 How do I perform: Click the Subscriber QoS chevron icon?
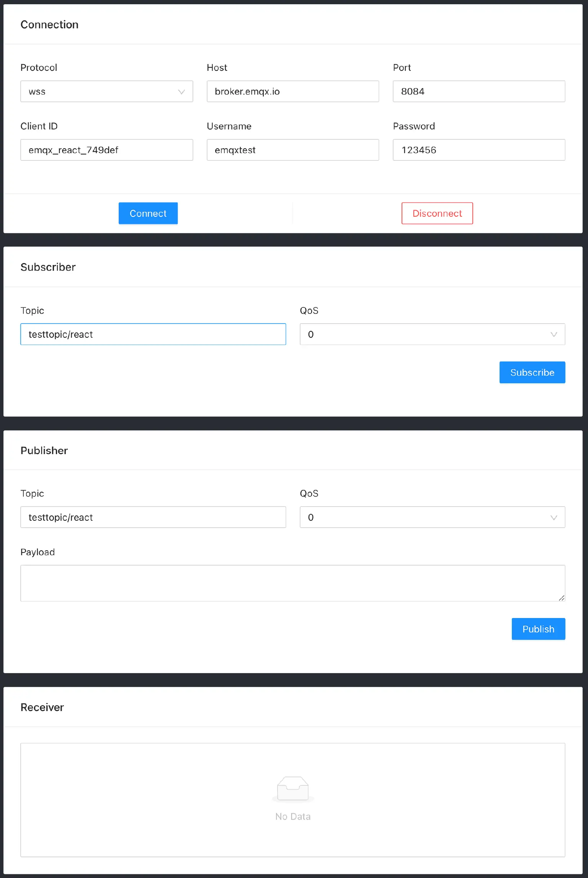coord(555,334)
